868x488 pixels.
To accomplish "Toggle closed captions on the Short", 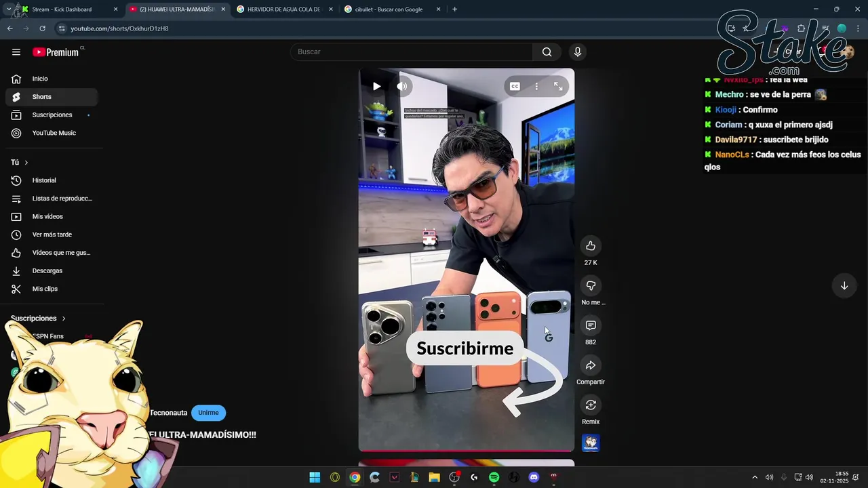I will [x=515, y=86].
